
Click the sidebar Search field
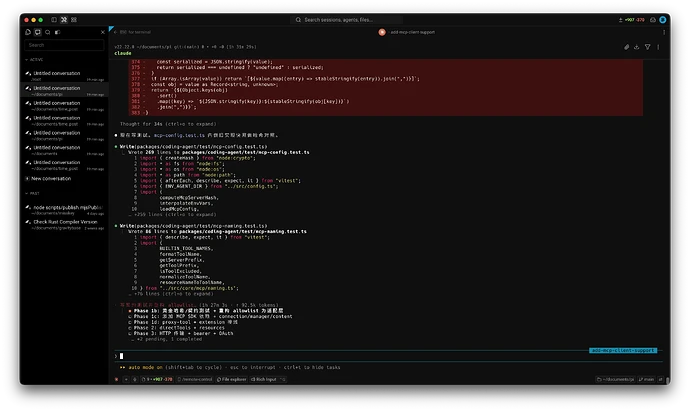[64, 45]
